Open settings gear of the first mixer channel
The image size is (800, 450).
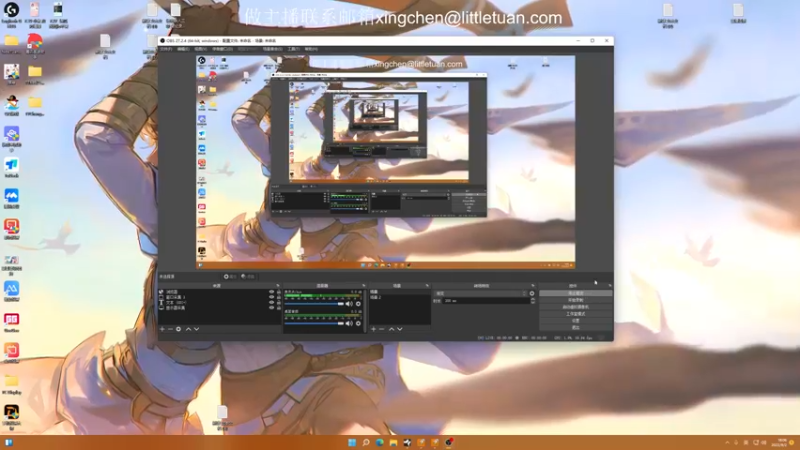point(358,304)
